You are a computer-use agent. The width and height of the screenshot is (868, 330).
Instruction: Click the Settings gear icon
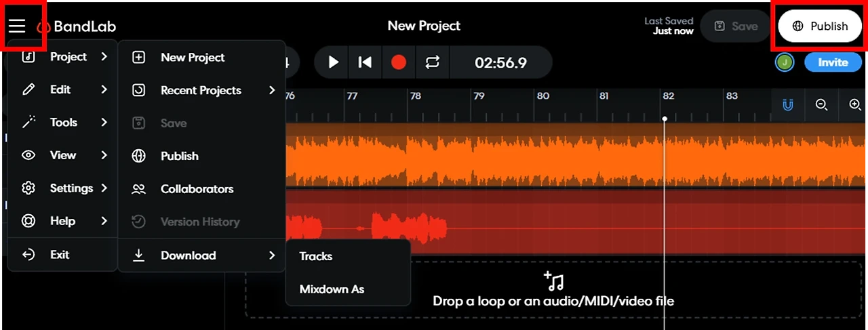click(28, 188)
